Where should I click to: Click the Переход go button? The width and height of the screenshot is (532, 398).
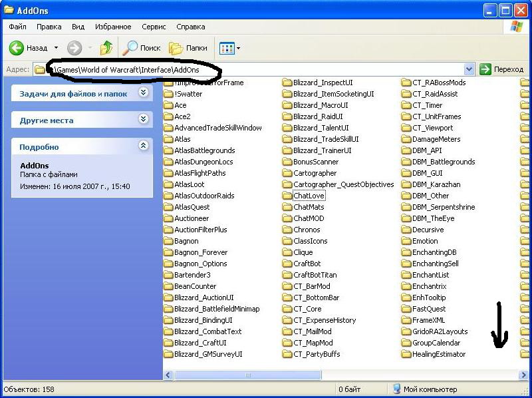502,69
